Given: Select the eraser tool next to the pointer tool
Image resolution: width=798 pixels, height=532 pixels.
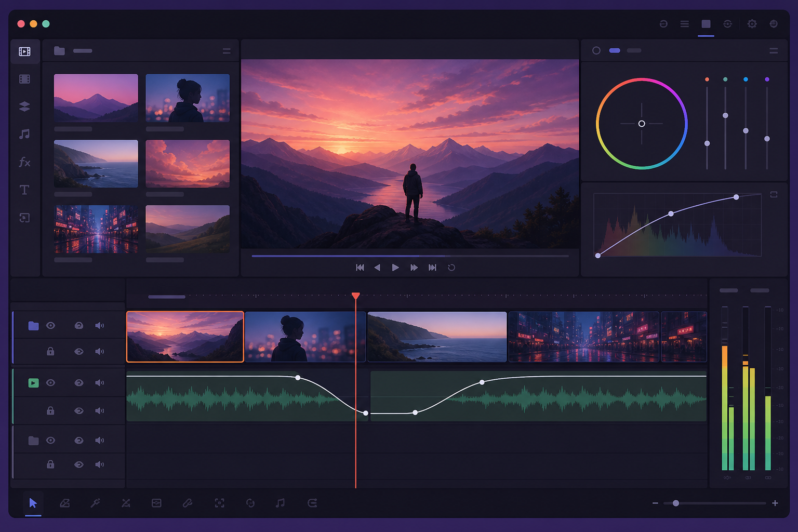Looking at the screenshot, I should pyautogui.click(x=64, y=503).
